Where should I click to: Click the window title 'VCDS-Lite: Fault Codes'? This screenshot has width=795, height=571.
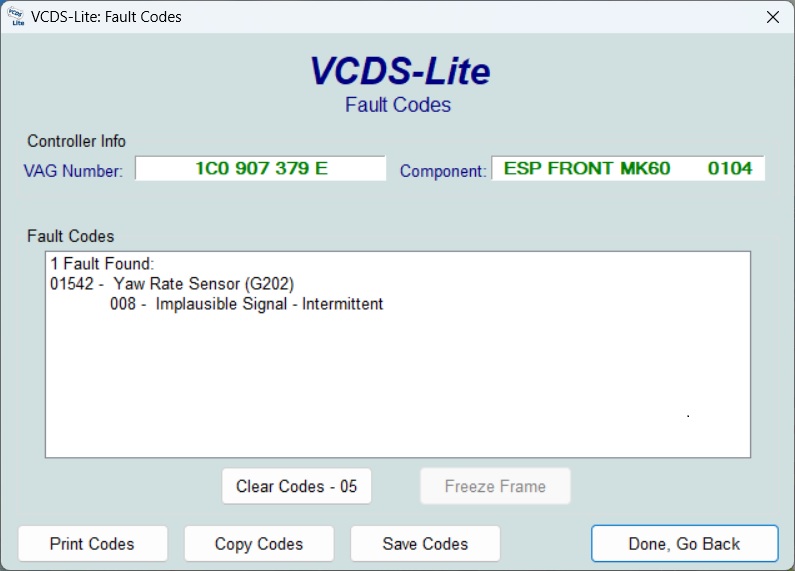click(x=106, y=17)
